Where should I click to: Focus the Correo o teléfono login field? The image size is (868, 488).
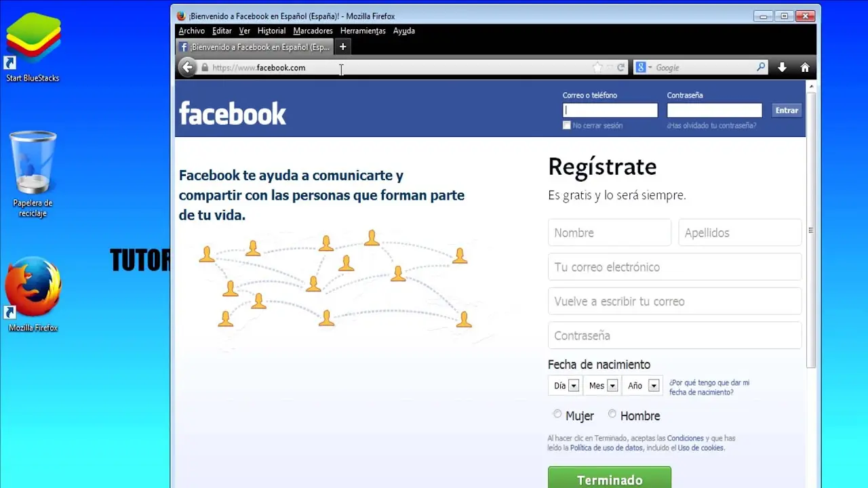point(610,110)
